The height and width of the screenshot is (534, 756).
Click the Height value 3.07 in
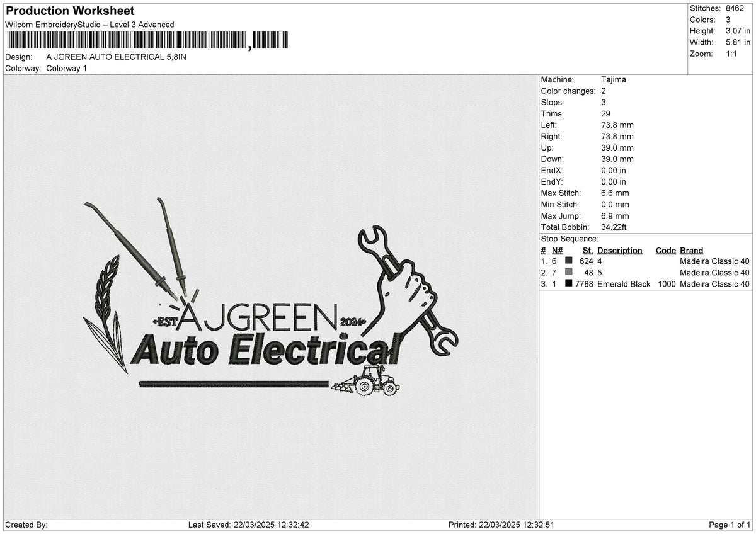point(738,31)
